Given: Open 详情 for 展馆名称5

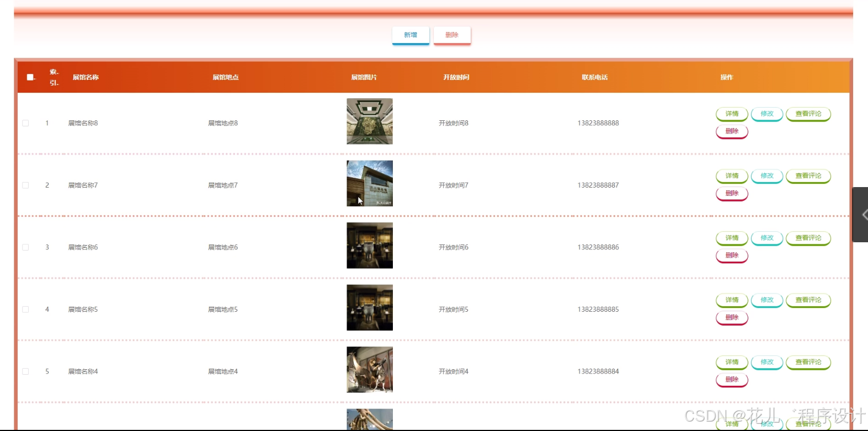Looking at the screenshot, I should [732, 300].
